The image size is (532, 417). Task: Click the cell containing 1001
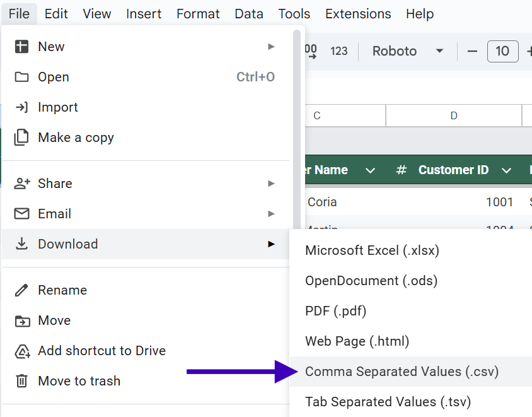coord(454,202)
